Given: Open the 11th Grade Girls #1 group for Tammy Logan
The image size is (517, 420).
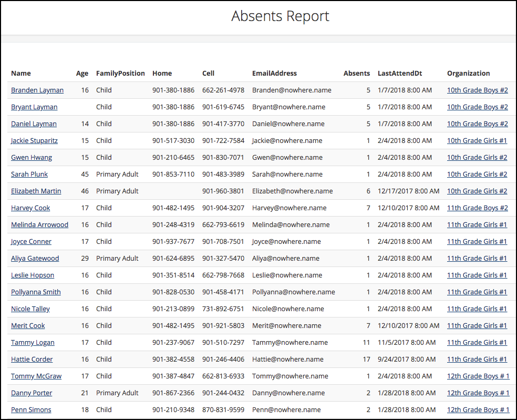Looking at the screenshot, I should pyautogui.click(x=477, y=342).
